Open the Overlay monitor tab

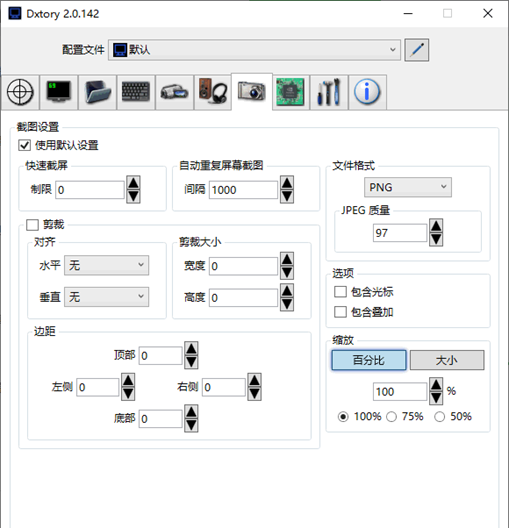(59, 92)
